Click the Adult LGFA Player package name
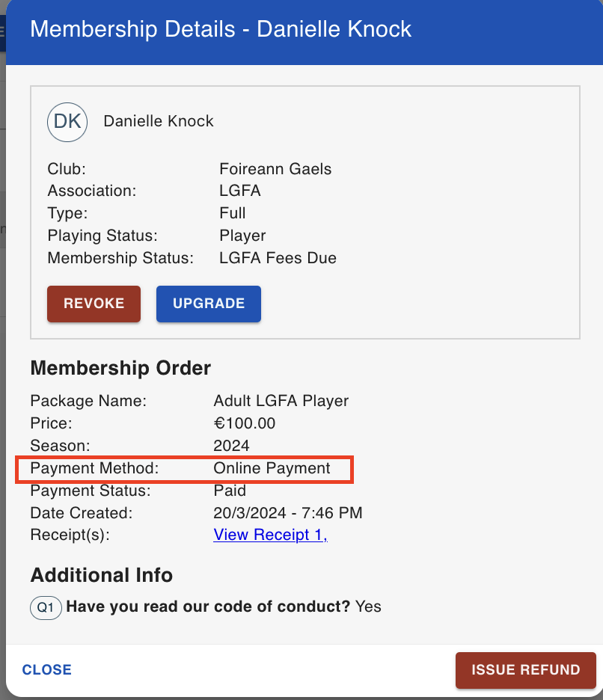The width and height of the screenshot is (603, 700). [281, 401]
